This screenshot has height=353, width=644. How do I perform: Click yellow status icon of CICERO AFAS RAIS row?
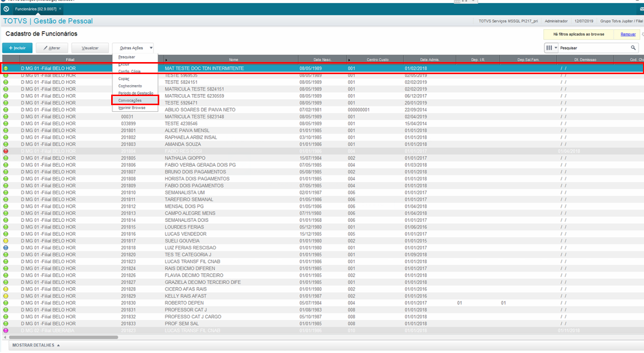pyautogui.click(x=6, y=289)
